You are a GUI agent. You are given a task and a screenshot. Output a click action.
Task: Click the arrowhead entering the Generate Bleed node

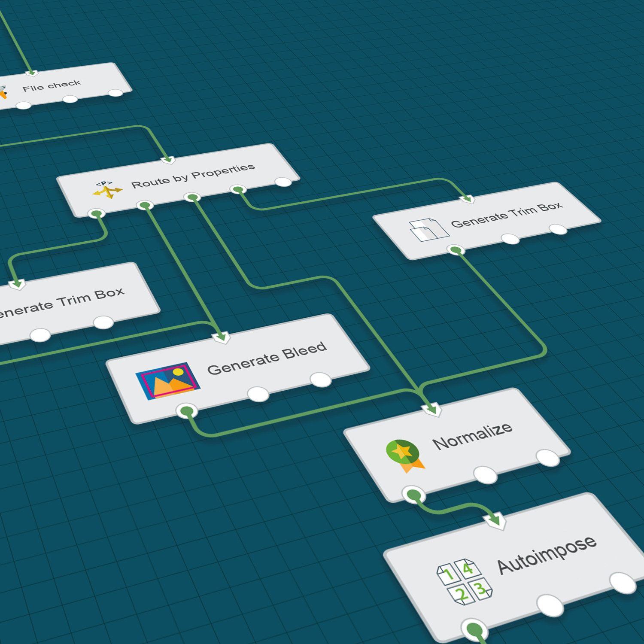click(x=222, y=337)
